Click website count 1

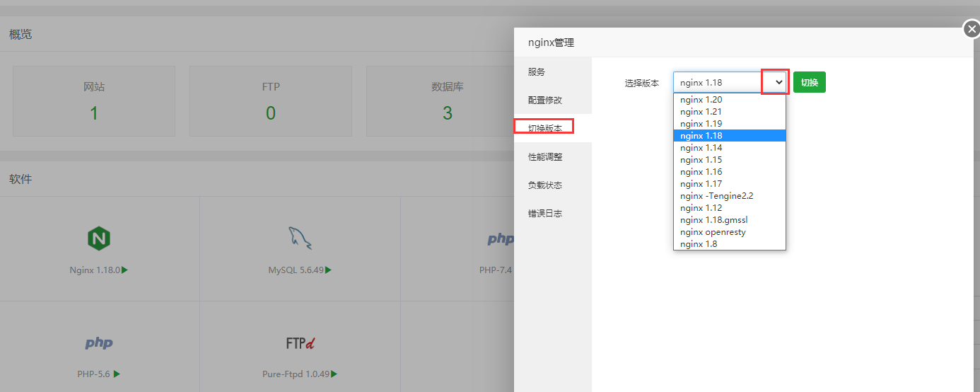tap(94, 113)
